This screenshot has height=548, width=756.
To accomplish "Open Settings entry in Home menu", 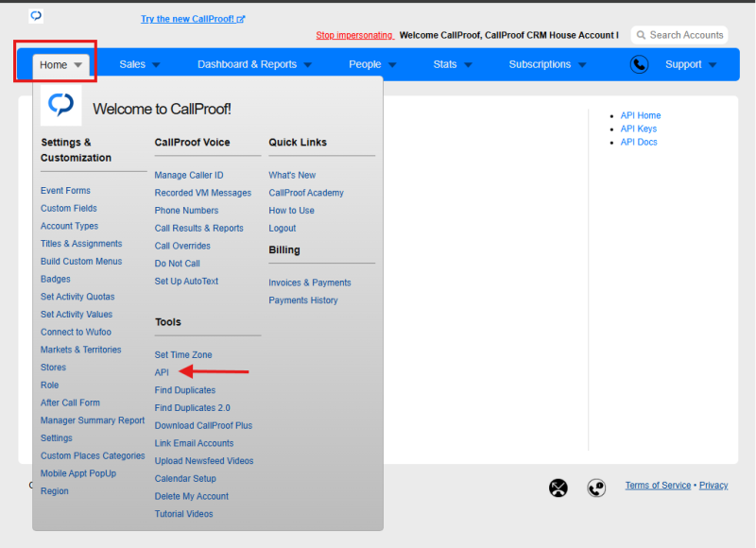I will point(56,438).
